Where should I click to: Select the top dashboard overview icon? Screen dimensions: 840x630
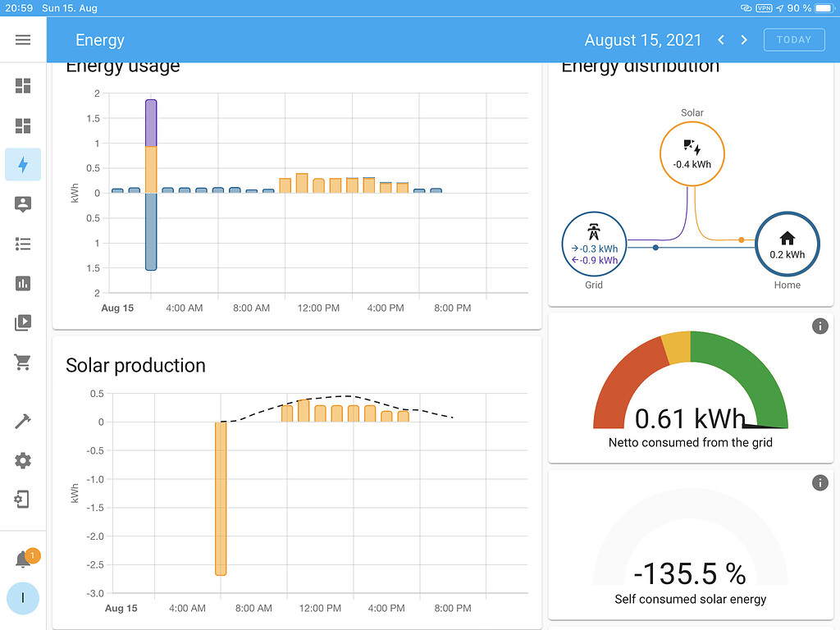[x=22, y=85]
